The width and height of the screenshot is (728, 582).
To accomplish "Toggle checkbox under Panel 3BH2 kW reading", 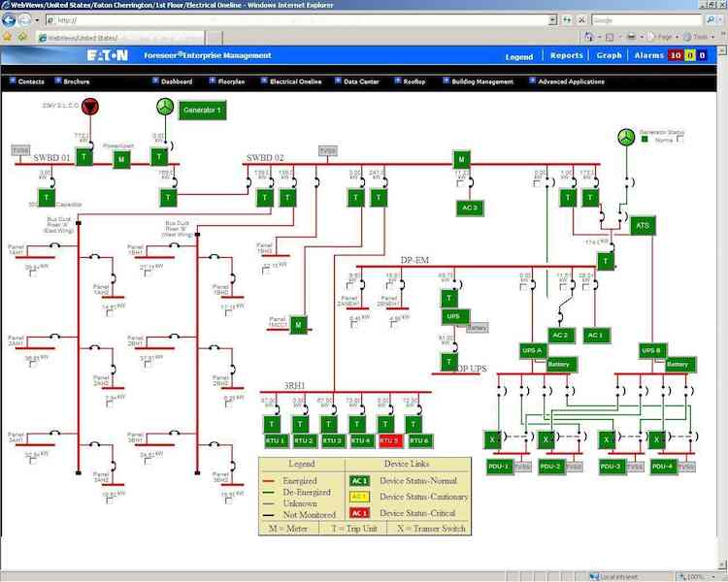I will coord(228,501).
